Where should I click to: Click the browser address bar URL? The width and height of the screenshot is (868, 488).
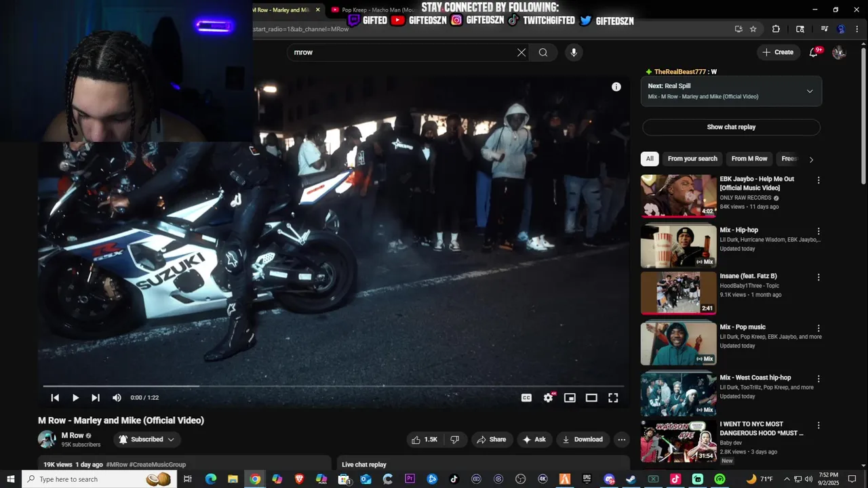[302, 29]
